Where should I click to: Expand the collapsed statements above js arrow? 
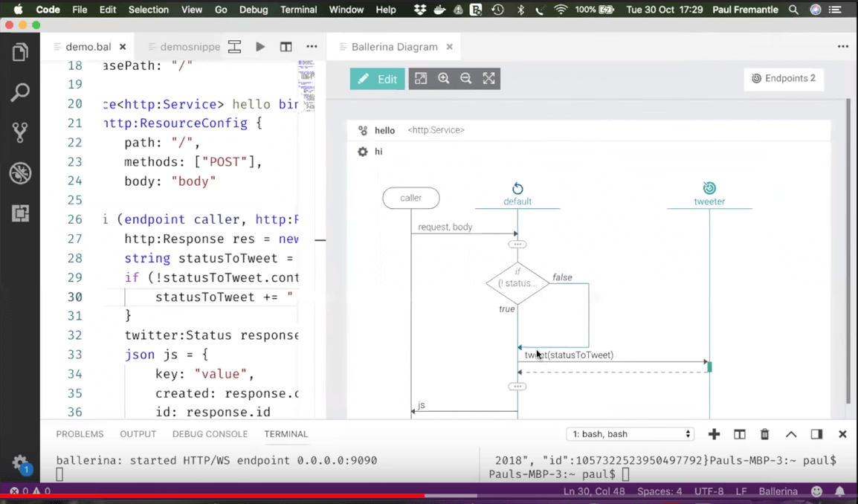(x=517, y=387)
